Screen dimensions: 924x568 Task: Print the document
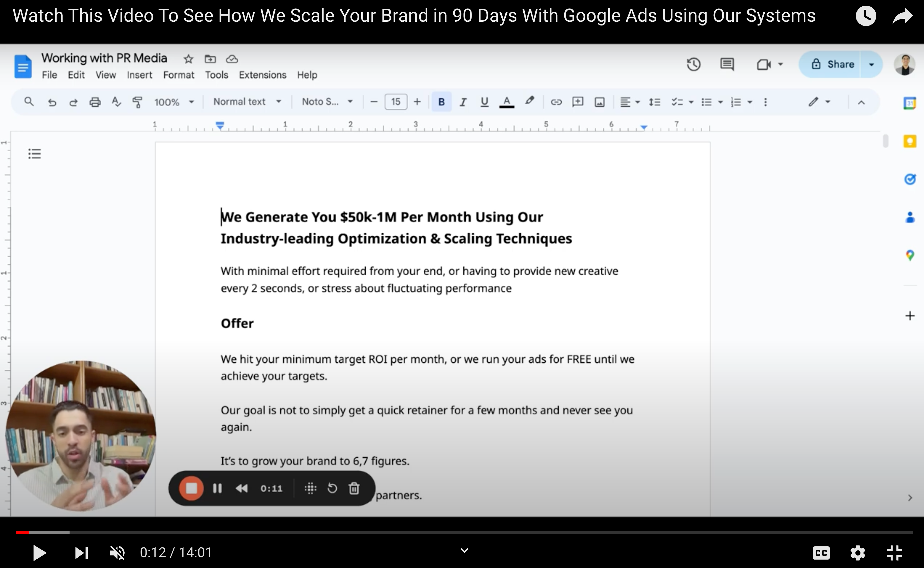tap(95, 102)
